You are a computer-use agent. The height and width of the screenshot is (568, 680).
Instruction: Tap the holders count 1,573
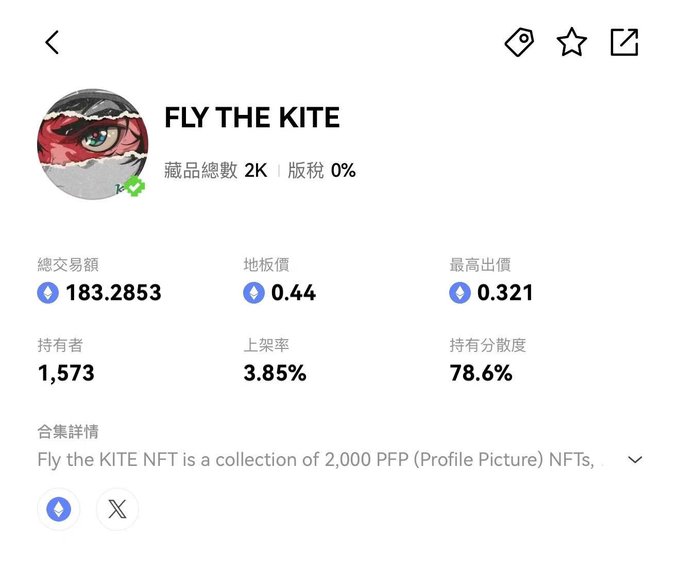coord(66,374)
